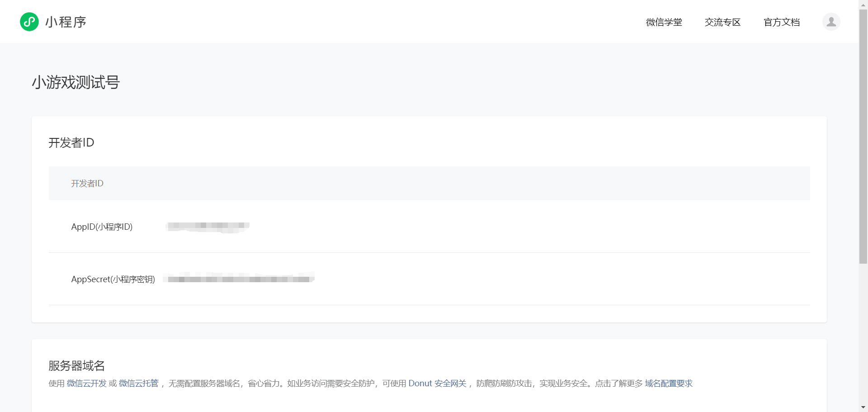The width and height of the screenshot is (868, 412).
Task: Follow the 微信云开发 link
Action: click(87, 384)
